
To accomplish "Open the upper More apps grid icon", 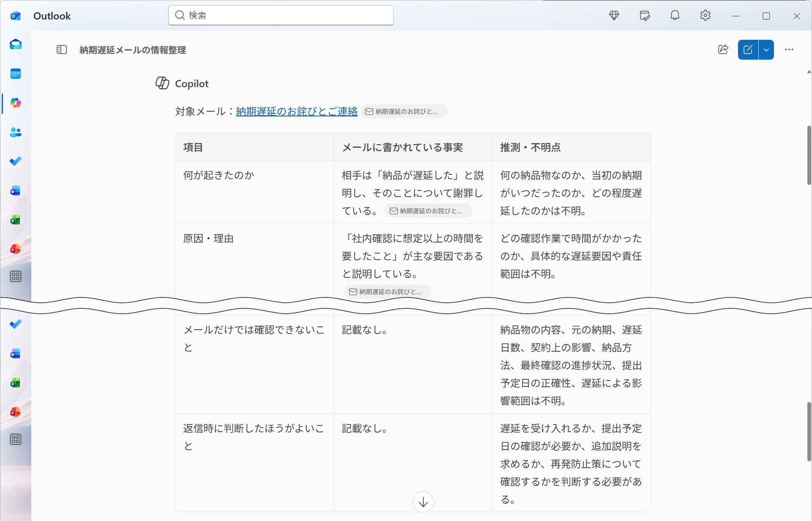I will coord(16,277).
